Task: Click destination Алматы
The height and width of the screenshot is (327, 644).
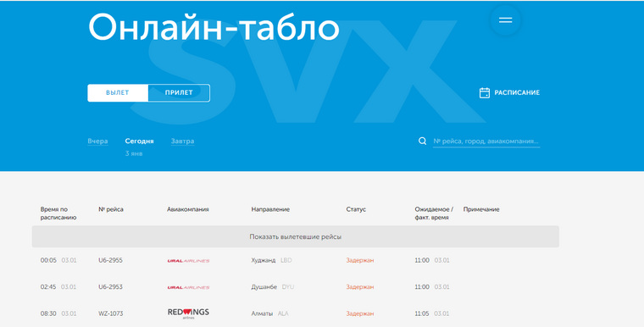Action: click(x=262, y=313)
